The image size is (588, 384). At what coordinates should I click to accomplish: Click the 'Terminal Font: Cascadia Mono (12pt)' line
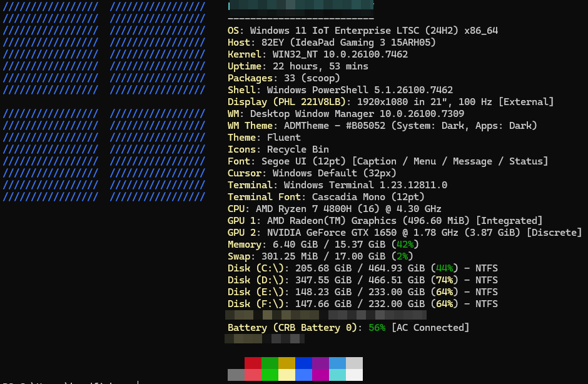point(326,197)
